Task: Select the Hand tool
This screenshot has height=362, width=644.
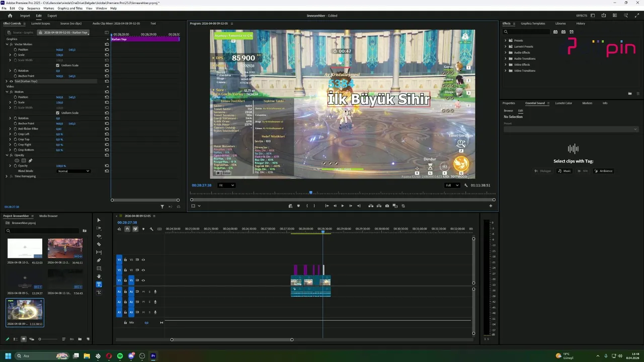Action: [99, 277]
